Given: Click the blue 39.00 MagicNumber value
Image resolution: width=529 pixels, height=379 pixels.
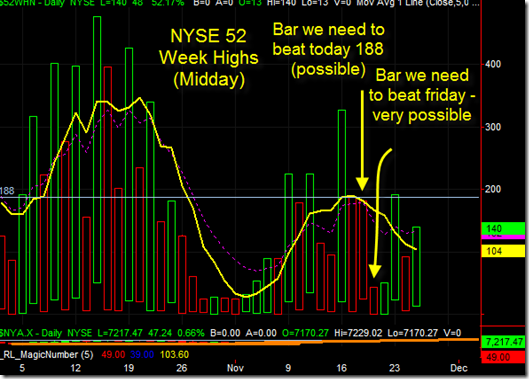Looking at the screenshot, I should pos(142,355).
